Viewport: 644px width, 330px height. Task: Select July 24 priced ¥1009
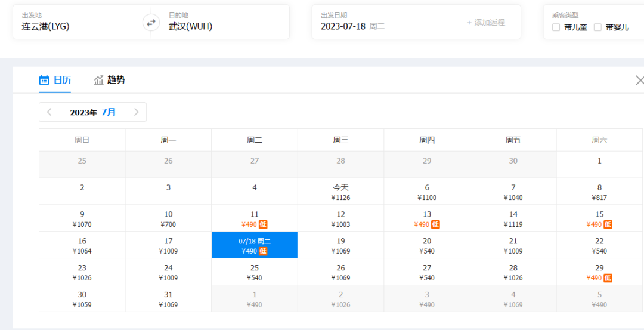[x=168, y=272]
